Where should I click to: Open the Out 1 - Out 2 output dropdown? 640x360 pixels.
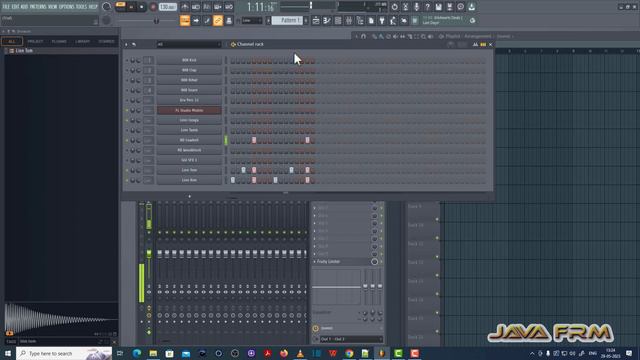coord(351,339)
